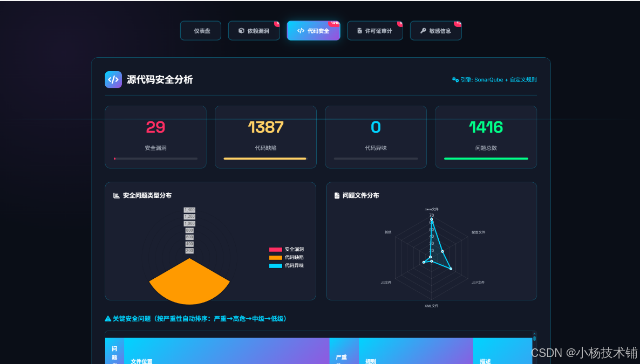The width and height of the screenshot is (640, 364).
Task: Sort by the 规则 column header
Action: [416, 351]
